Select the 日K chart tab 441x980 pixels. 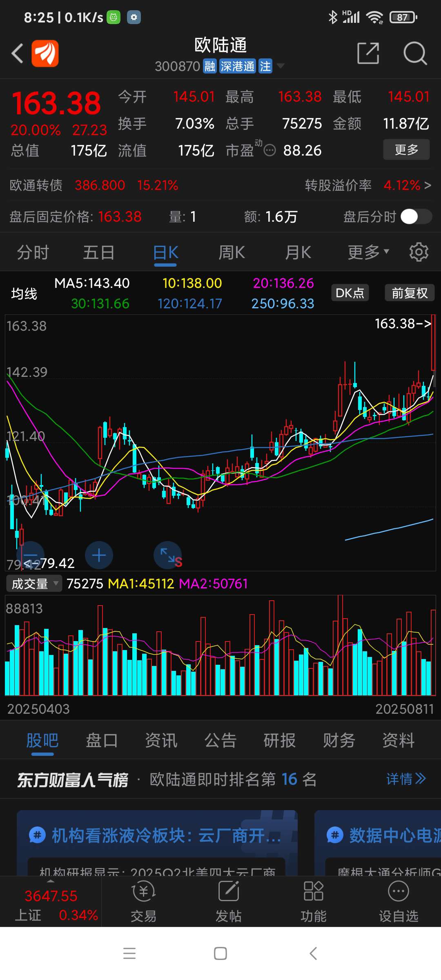[x=165, y=252]
